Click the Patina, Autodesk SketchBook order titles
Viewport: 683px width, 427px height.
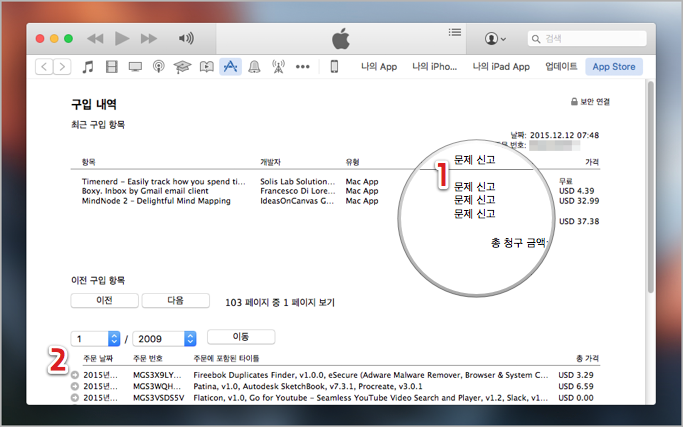pos(308,386)
